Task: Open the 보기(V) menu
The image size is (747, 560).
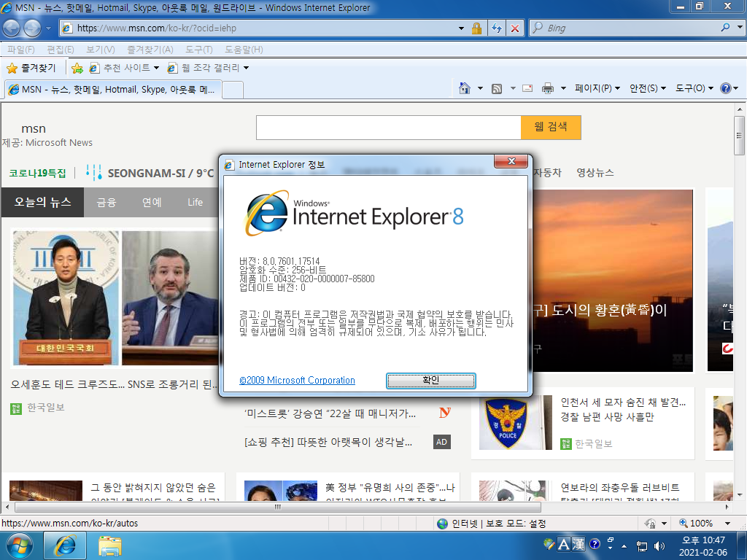Action: (101, 50)
